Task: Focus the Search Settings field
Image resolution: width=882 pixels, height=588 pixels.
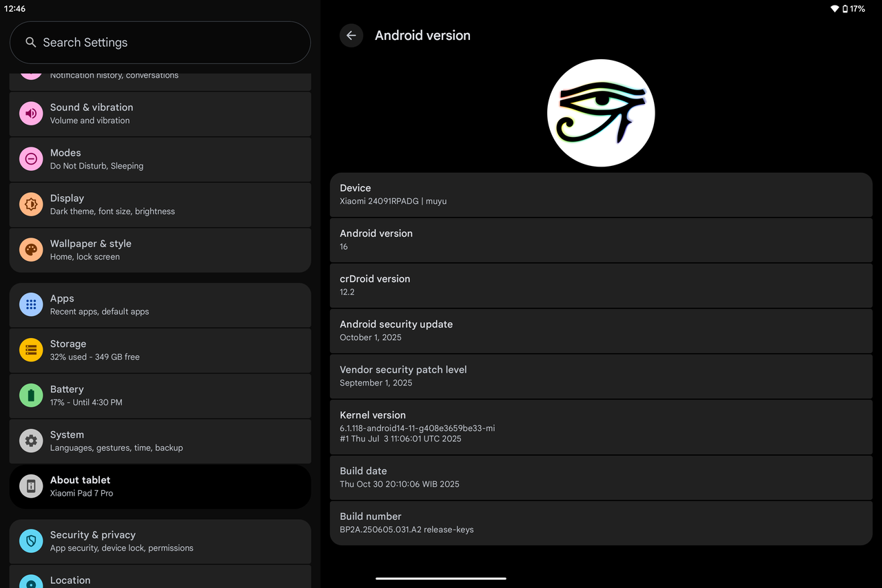Action: 160,43
